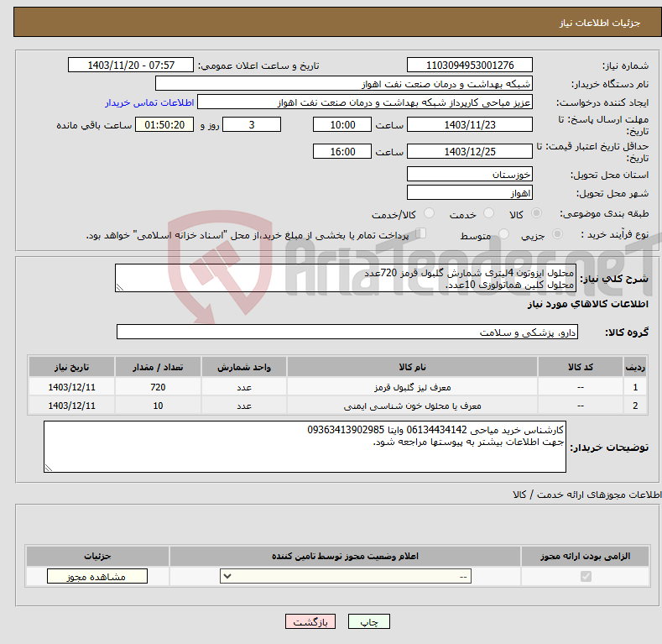Click the تاریخ نیاز column header
The width and height of the screenshot is (662, 644).
[x=72, y=367]
